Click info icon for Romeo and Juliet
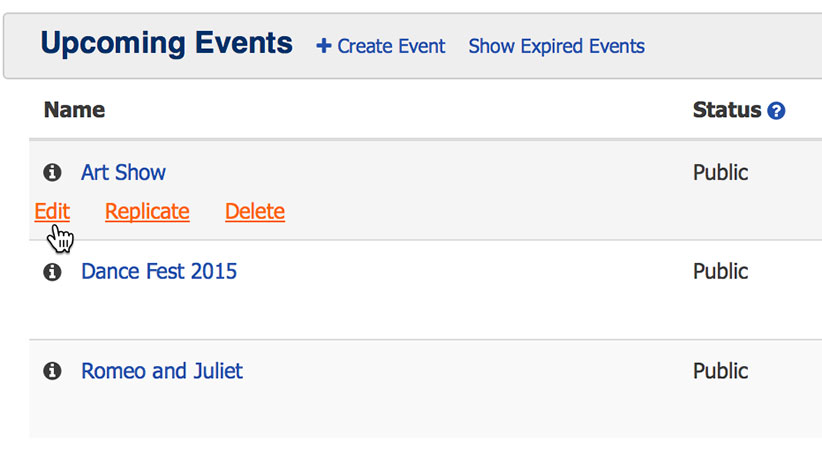 coord(52,371)
